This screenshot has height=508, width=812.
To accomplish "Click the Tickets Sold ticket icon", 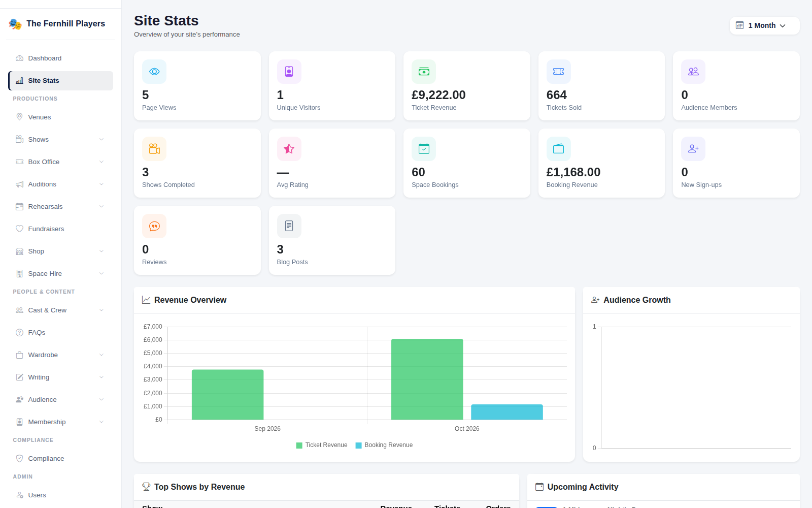I will tap(559, 72).
